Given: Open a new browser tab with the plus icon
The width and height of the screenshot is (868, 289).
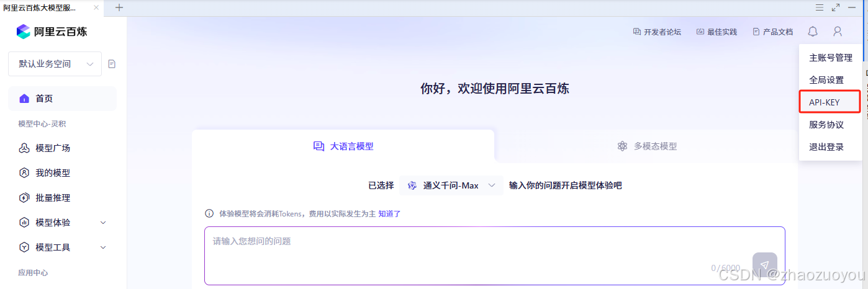Looking at the screenshot, I should pyautogui.click(x=119, y=7).
